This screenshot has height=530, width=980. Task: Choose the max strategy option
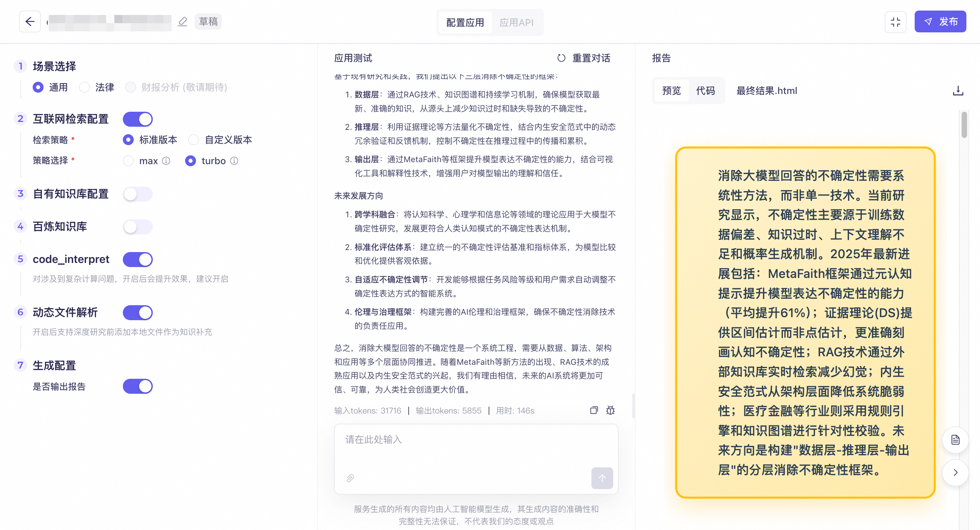tap(128, 161)
